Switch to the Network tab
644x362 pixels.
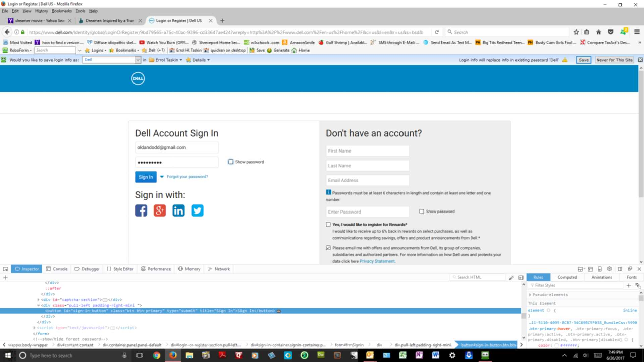[x=219, y=269]
